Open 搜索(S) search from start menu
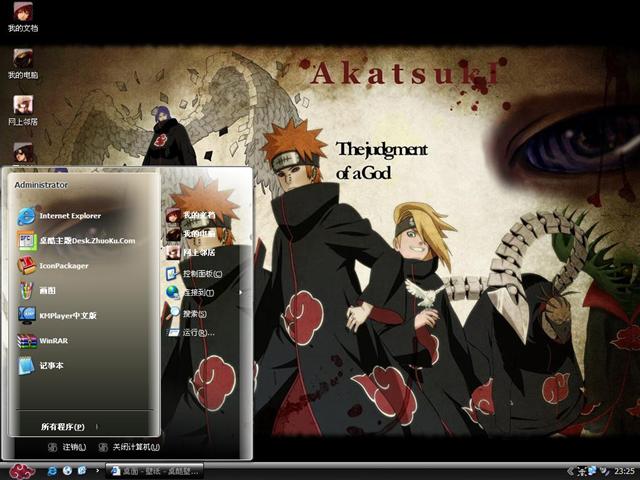 tap(188, 314)
